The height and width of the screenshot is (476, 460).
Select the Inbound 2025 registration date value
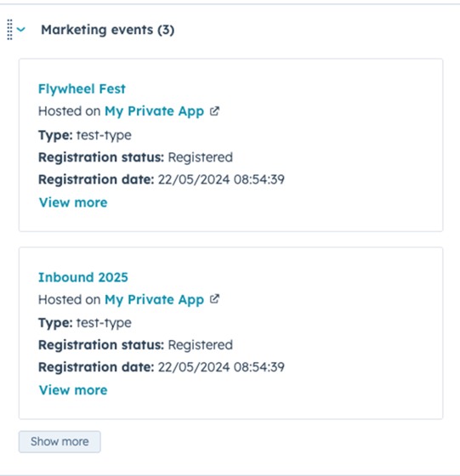pos(221,367)
